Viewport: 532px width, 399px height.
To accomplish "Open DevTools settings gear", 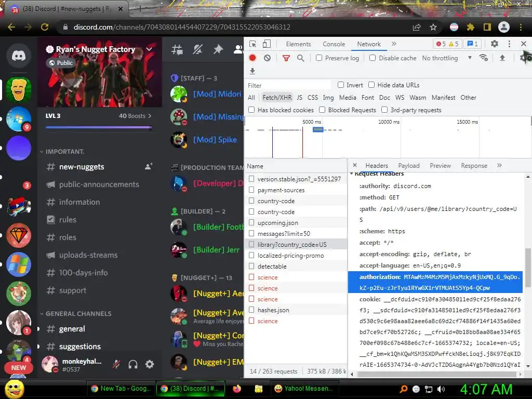I will click(x=495, y=44).
